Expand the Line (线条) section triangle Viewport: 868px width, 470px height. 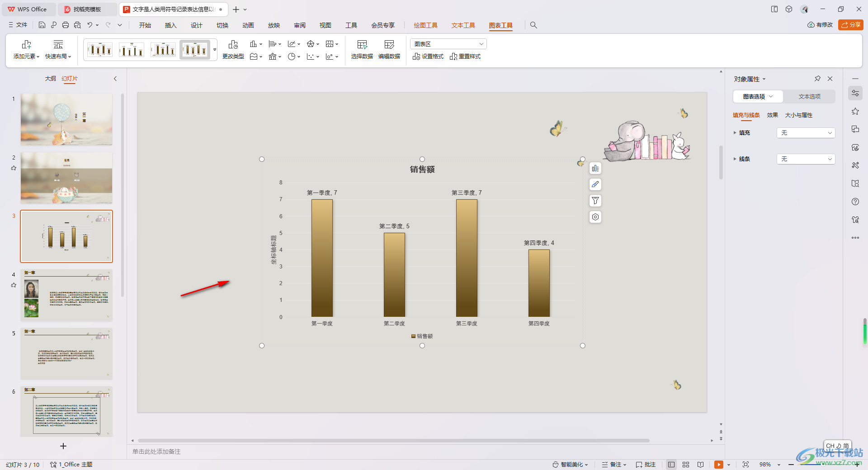pyautogui.click(x=735, y=159)
